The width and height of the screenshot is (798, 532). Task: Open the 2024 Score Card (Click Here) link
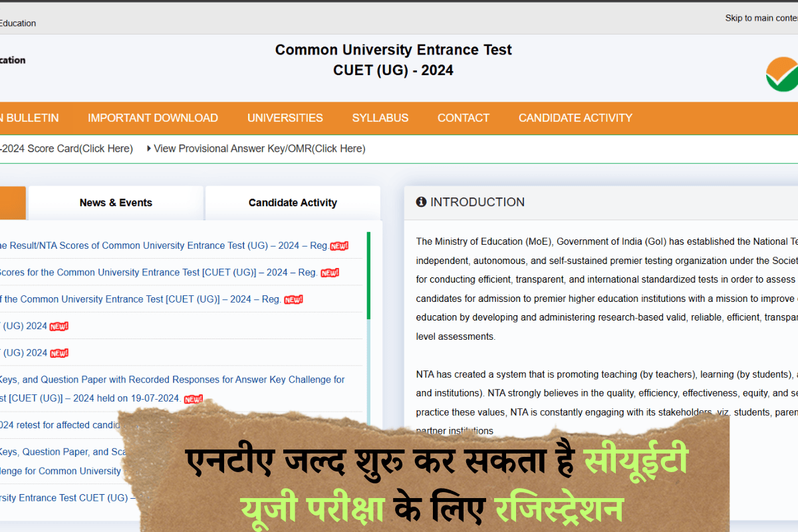(66, 148)
